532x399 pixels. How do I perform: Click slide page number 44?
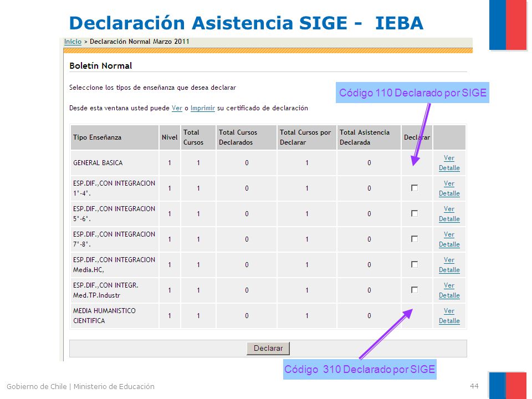[474, 386]
